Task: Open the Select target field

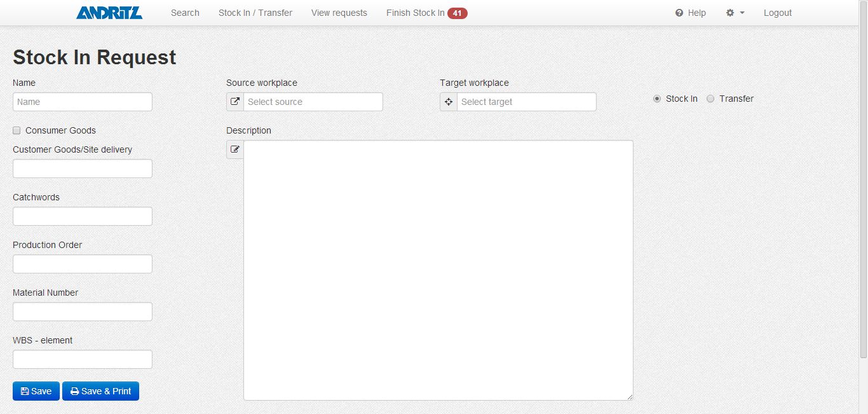Action: point(526,102)
